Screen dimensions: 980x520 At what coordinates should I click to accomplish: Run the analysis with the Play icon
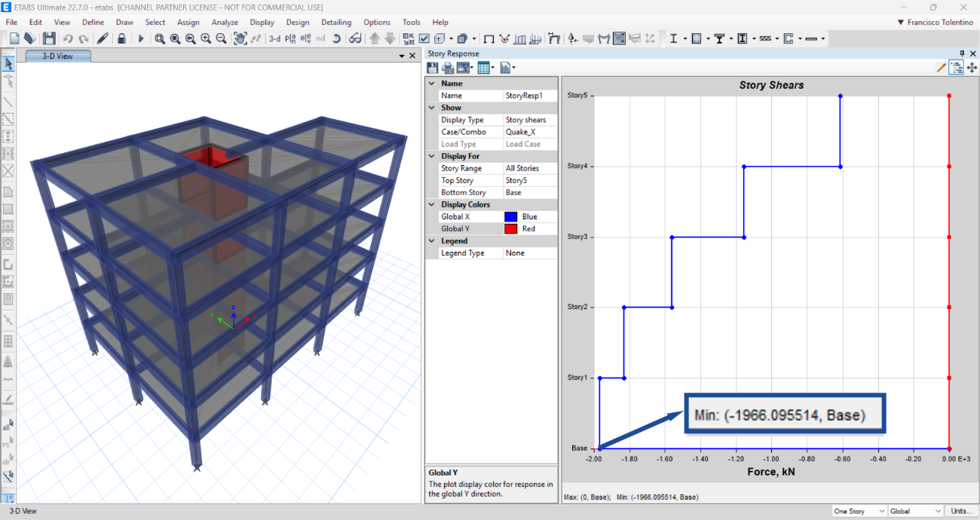tap(142, 38)
